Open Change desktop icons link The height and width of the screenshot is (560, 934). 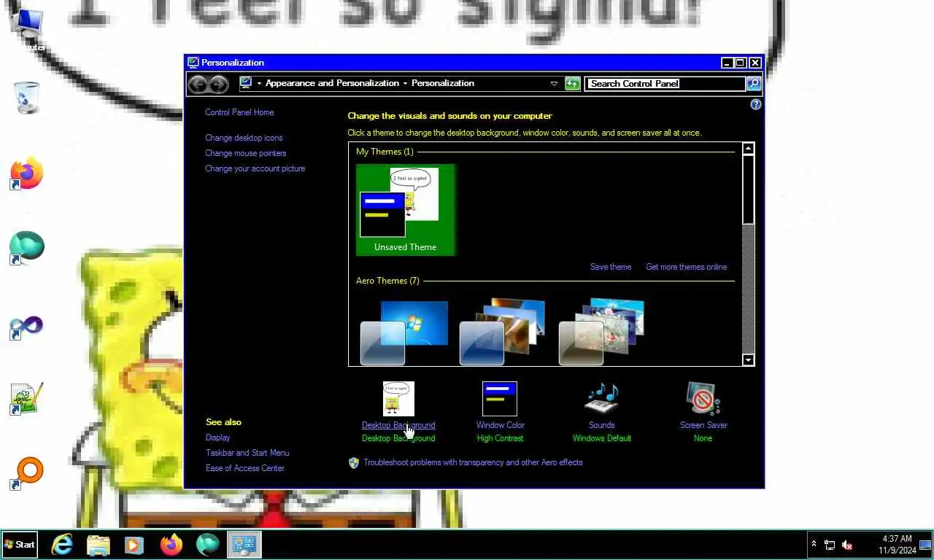coord(244,138)
